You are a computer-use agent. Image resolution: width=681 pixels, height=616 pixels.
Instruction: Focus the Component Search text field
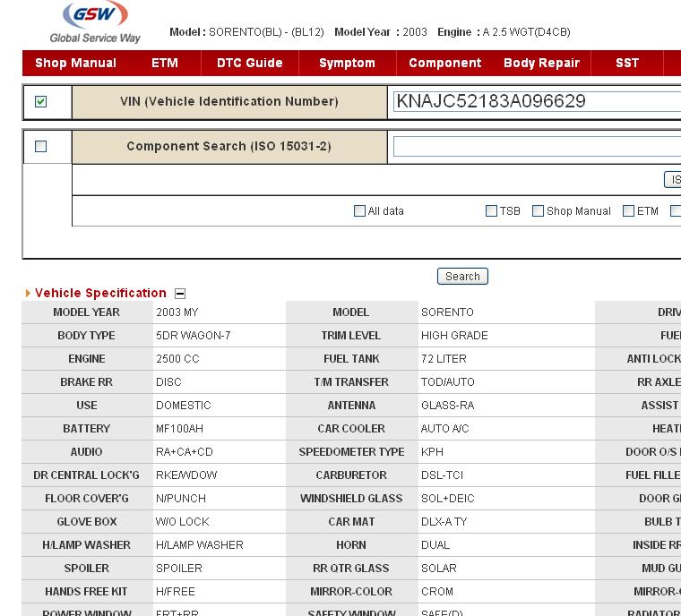536,146
